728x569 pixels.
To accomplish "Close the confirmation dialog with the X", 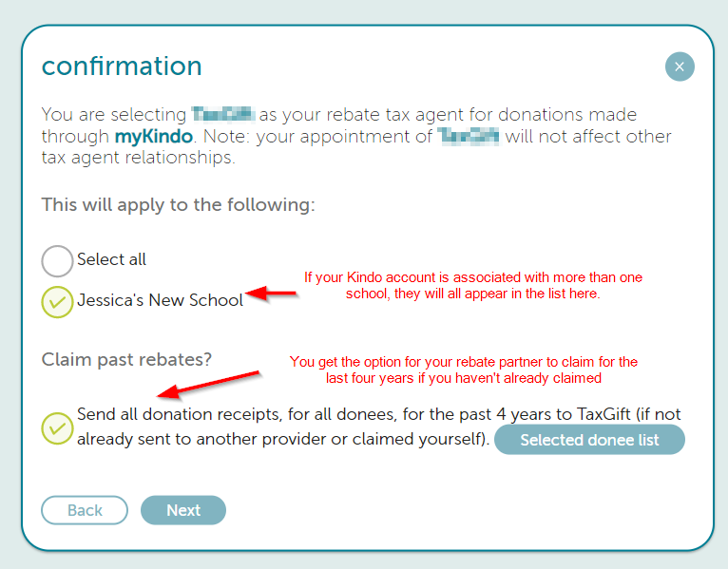I will tap(680, 66).
